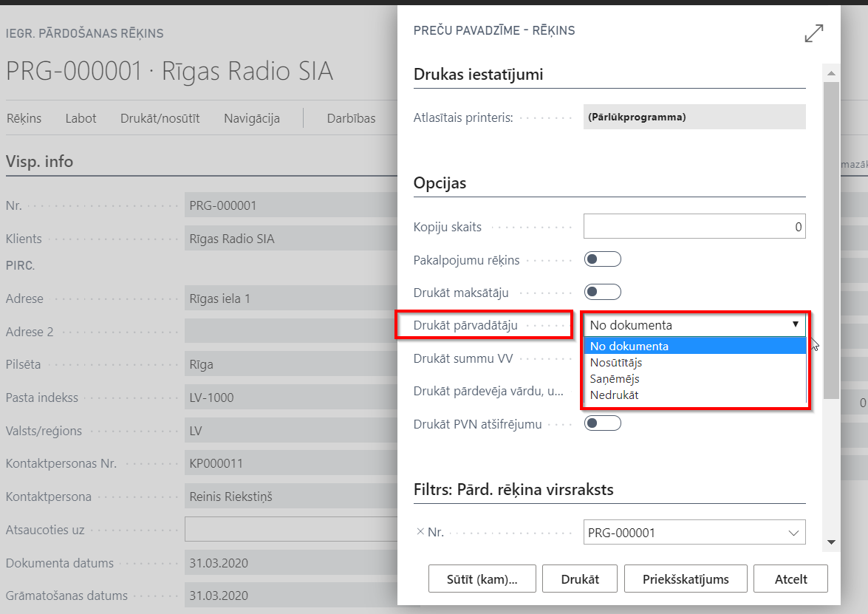Focus the Kopiju skaits input field
This screenshot has width=868, height=614.
[x=694, y=226]
